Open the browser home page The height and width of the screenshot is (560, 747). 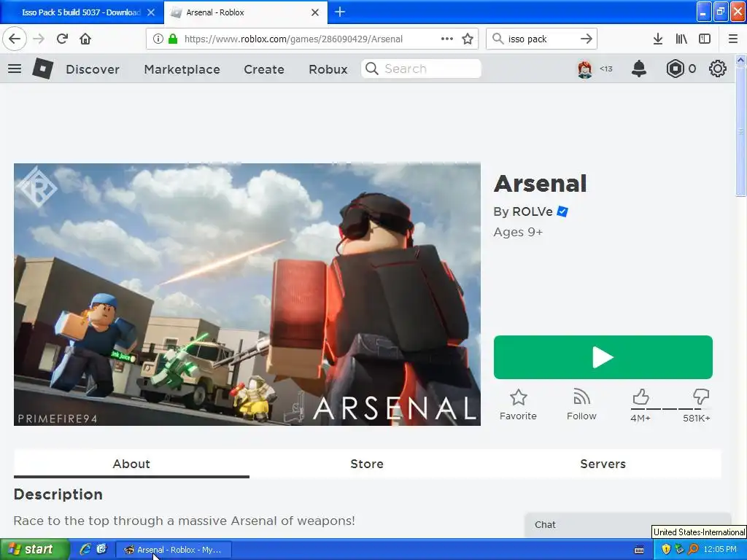point(85,39)
